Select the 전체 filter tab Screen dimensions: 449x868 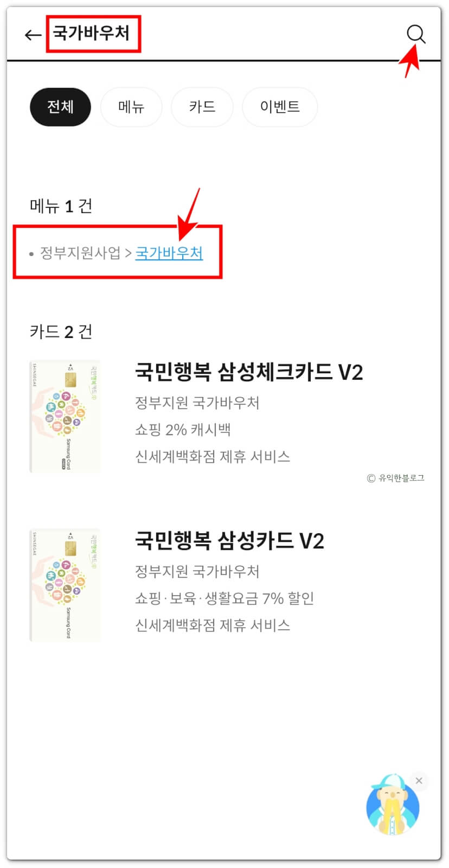coord(60,107)
